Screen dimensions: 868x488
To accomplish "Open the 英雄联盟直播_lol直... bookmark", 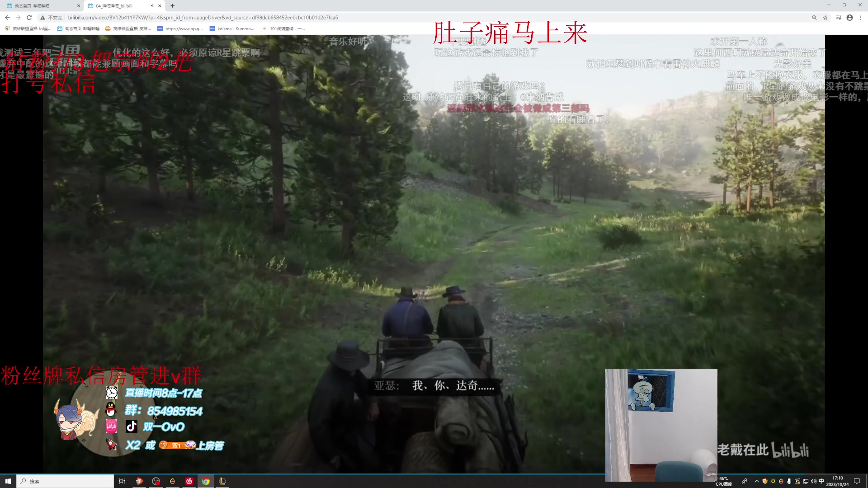I will pyautogui.click(x=28, y=28).
